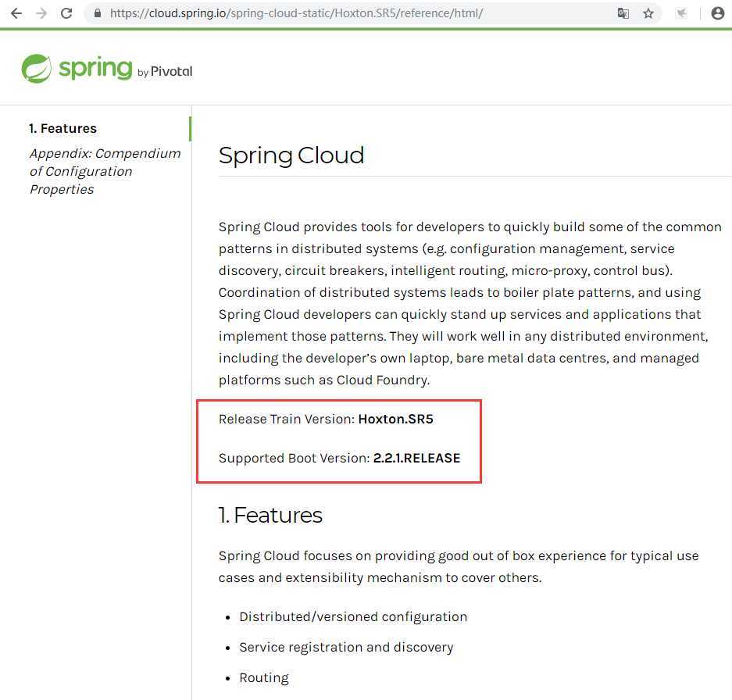Screen dimensions: 732x700
Task: Open the Appendix: Compendium of Configuration Properties link
Action: tap(105, 171)
